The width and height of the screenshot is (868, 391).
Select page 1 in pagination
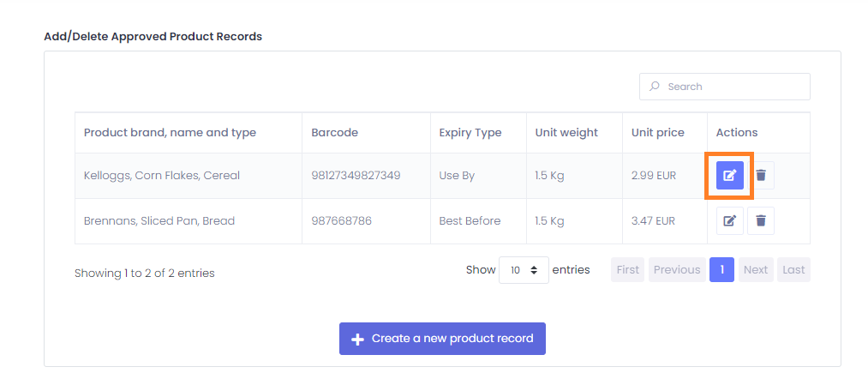[721, 270]
